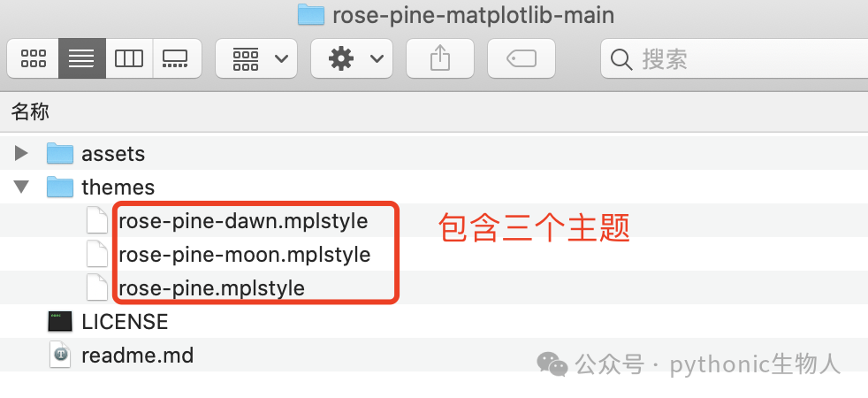Image resolution: width=868 pixels, height=398 pixels.
Task: Open the gear action menu
Action: (352, 58)
